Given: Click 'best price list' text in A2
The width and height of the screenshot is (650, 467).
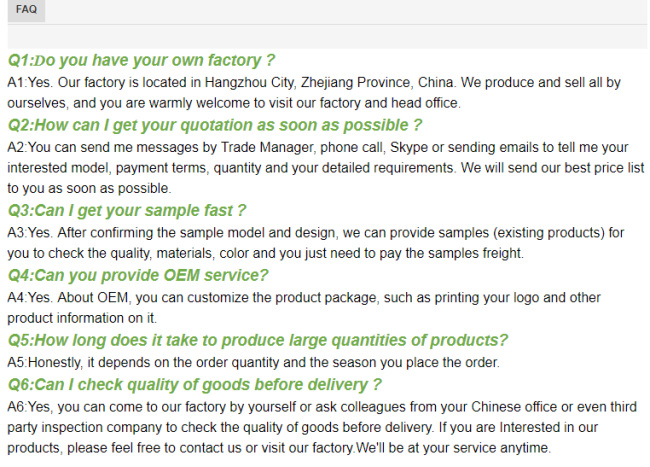Looking at the screenshot, I should pos(604,168).
